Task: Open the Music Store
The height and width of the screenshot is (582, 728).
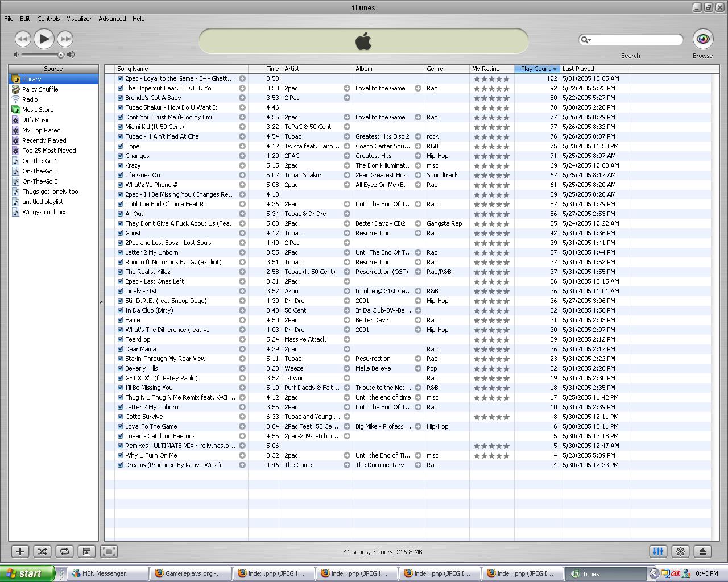Action: pyautogui.click(x=53, y=110)
